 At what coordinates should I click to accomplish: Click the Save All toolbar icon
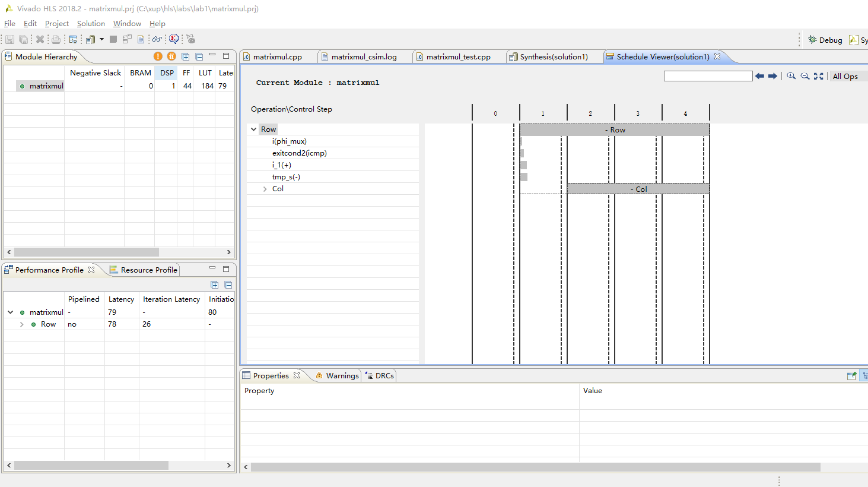(23, 39)
